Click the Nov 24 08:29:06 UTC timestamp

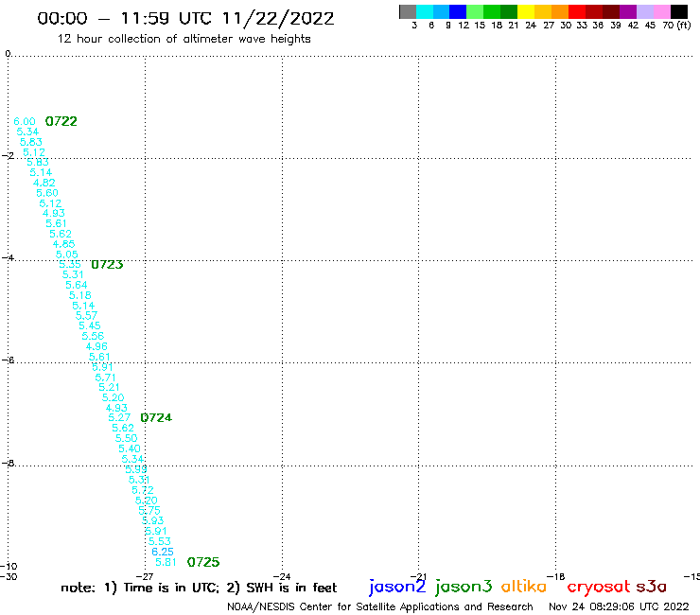click(619, 606)
